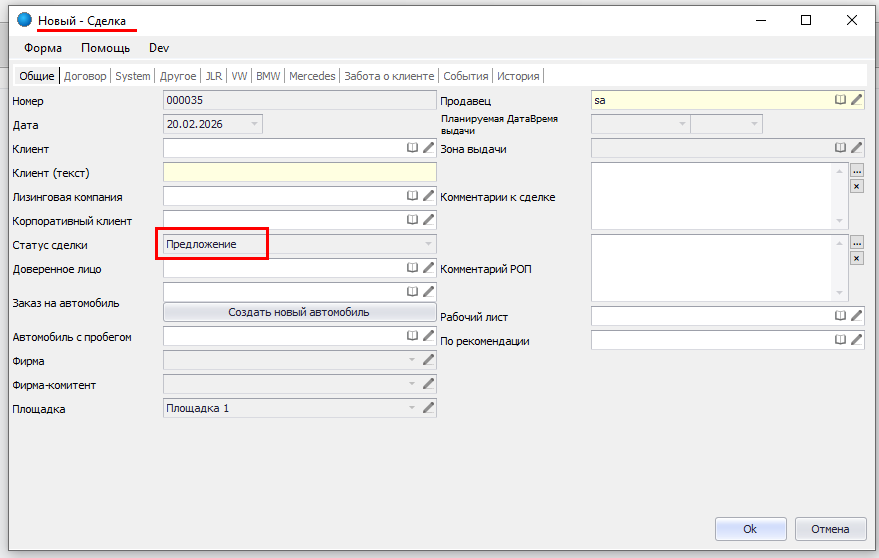Expand the Площадка 1 dropdown list

tap(411, 408)
